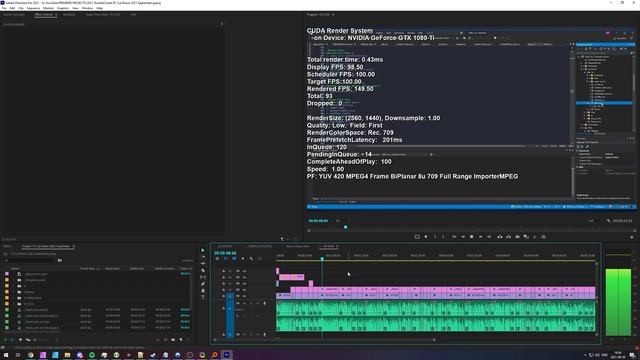Screen dimensions: 640x360
Task: Toggle Snap in the timeline header
Action: point(226,259)
